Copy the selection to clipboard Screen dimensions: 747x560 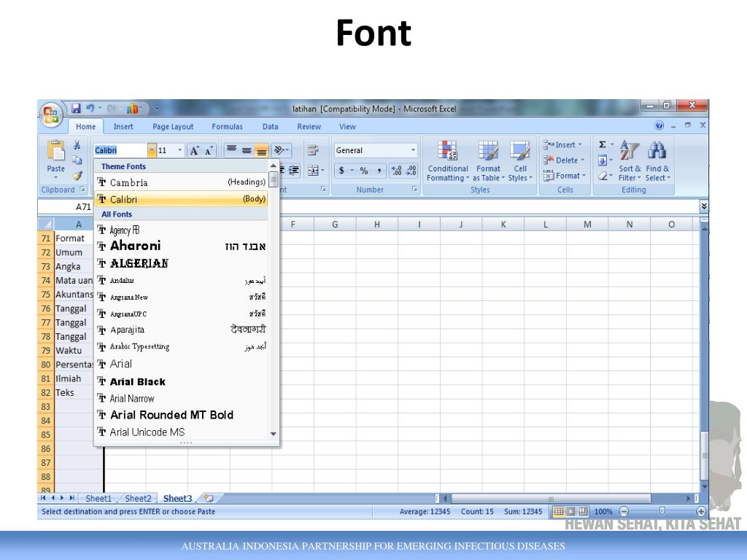pyautogui.click(x=77, y=160)
